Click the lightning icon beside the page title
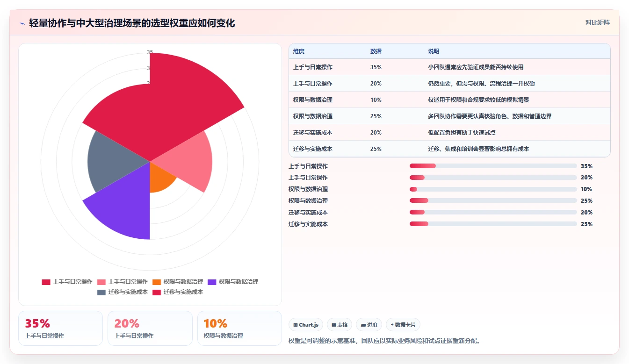 coord(22,23)
